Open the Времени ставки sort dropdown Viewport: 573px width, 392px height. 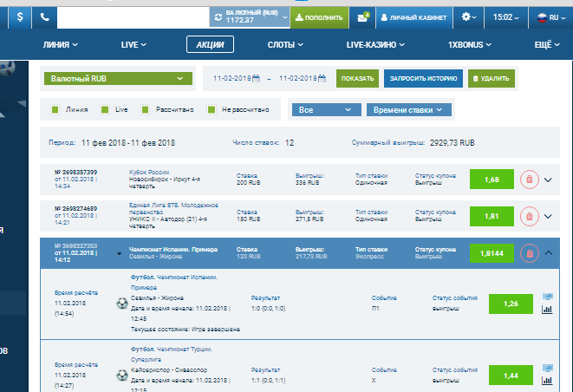(x=410, y=110)
